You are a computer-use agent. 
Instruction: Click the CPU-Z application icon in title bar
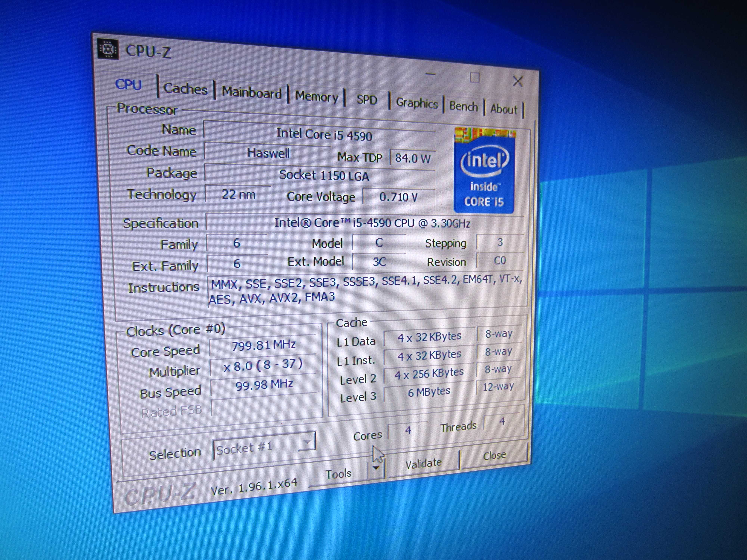(x=108, y=49)
